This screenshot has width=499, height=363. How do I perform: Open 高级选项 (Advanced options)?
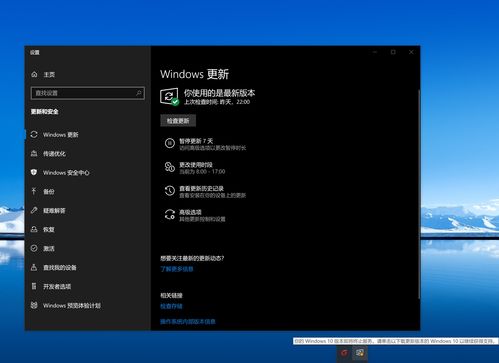tap(195, 215)
